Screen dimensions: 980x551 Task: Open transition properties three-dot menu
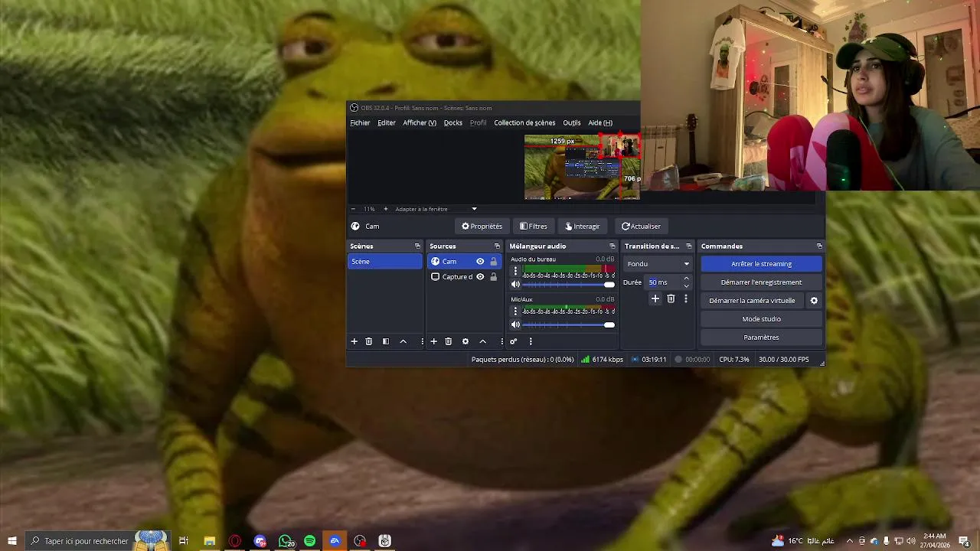686,299
